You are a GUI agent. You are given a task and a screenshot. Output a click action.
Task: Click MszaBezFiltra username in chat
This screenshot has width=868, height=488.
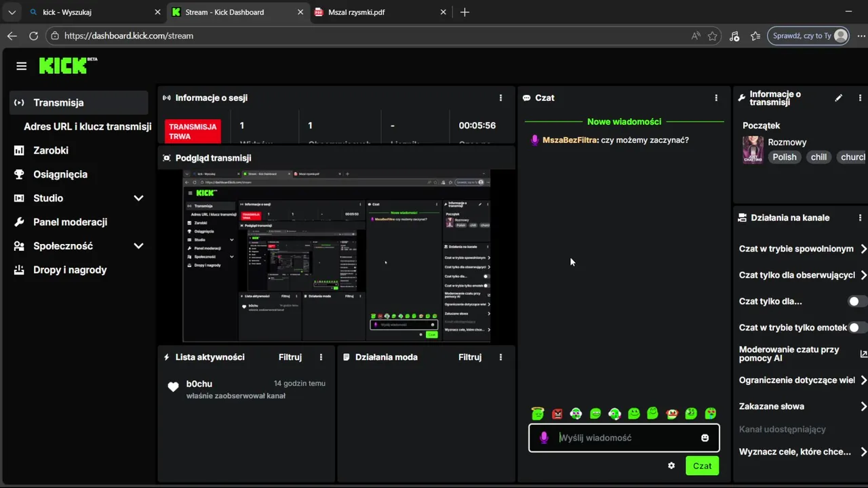click(x=570, y=140)
